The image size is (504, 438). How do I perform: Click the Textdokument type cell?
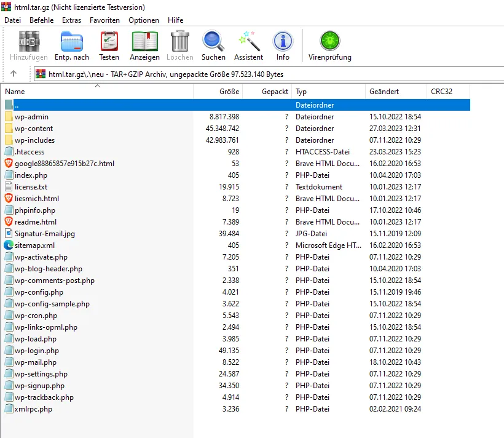[319, 186]
